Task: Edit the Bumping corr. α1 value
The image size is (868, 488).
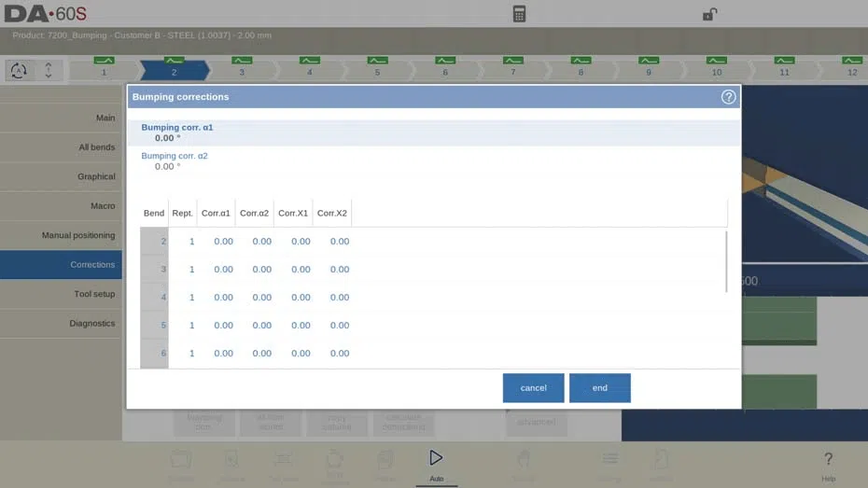Action: pyautogui.click(x=434, y=132)
